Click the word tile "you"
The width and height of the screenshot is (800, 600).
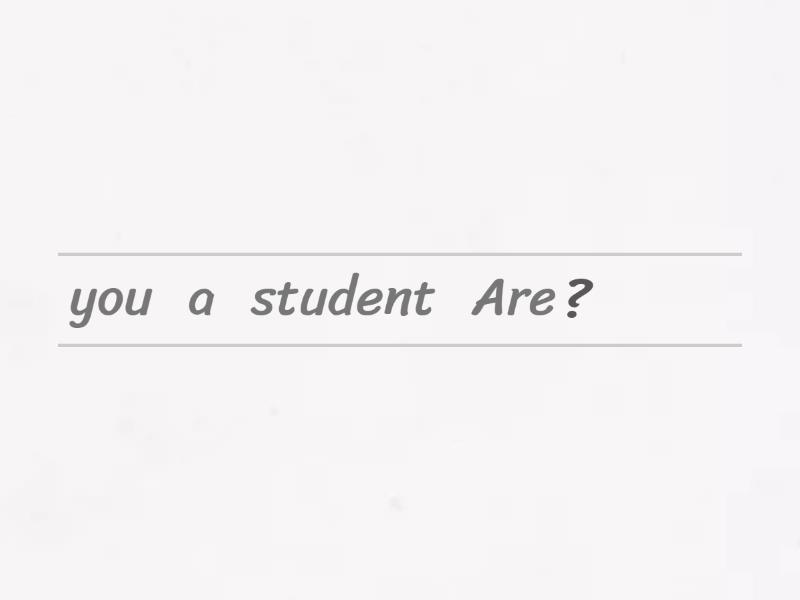pos(110,300)
